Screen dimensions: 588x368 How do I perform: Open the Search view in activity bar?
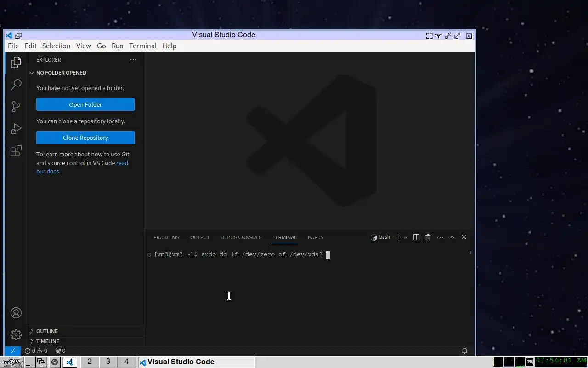(16, 84)
